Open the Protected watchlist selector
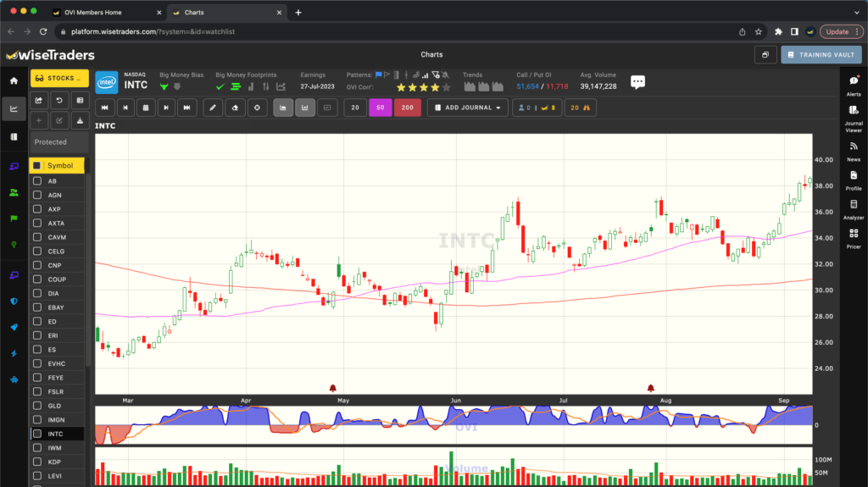 (58, 142)
